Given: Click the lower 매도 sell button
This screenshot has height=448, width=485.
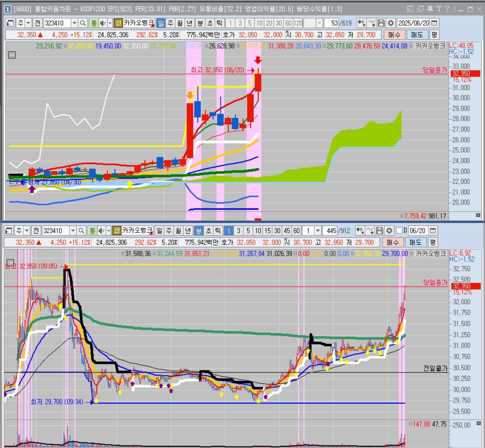Looking at the screenshot, I should tap(416, 242).
